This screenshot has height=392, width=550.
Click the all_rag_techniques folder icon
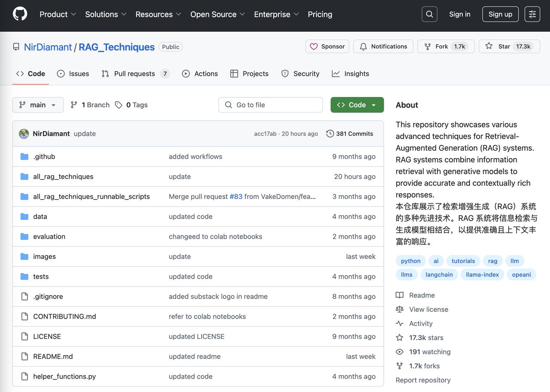coord(24,176)
